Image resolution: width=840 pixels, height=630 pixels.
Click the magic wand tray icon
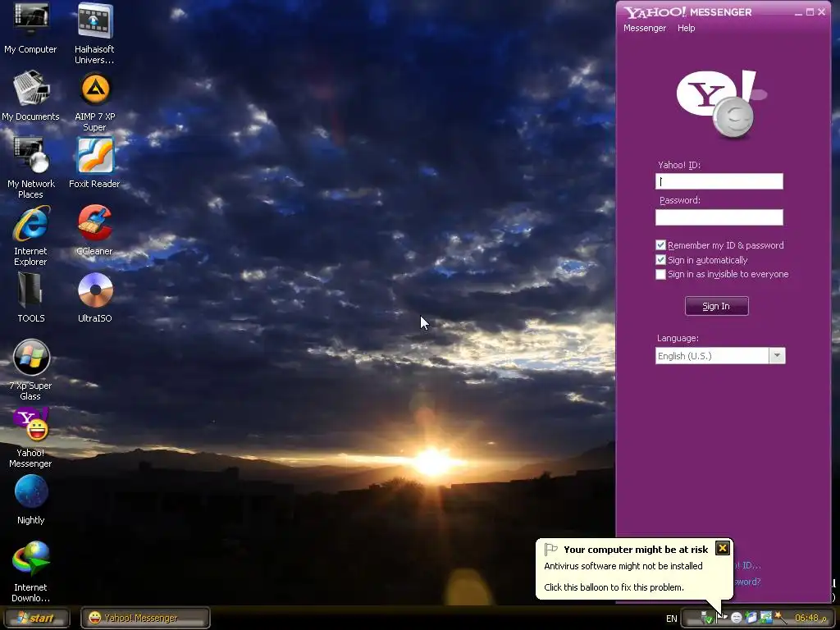click(x=781, y=617)
